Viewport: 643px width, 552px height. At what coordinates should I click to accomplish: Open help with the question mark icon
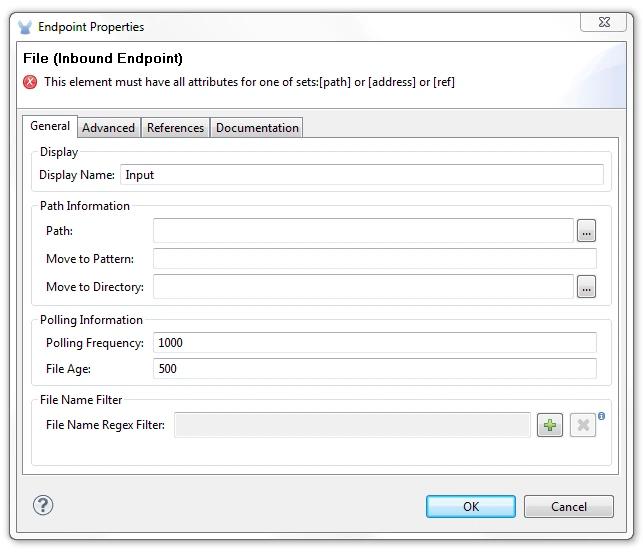point(43,505)
